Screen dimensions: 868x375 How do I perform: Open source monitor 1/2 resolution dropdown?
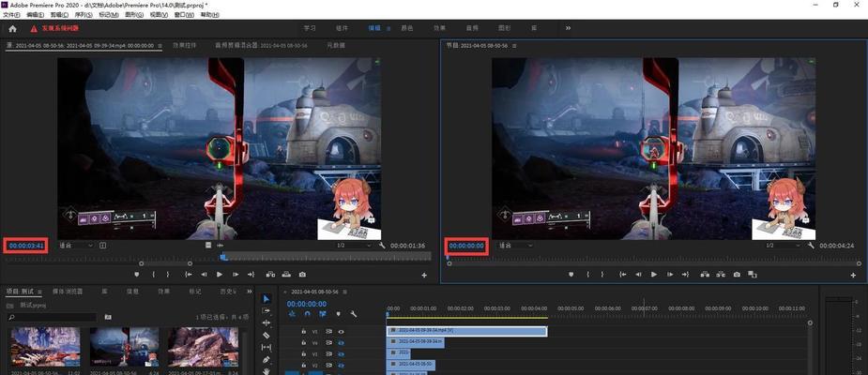click(355, 245)
